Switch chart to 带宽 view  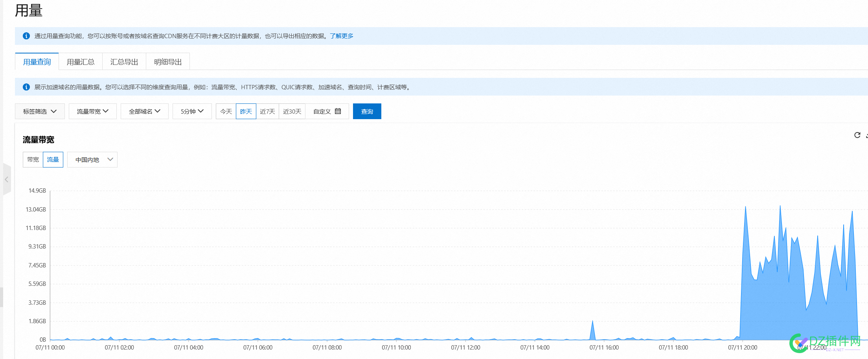point(33,160)
